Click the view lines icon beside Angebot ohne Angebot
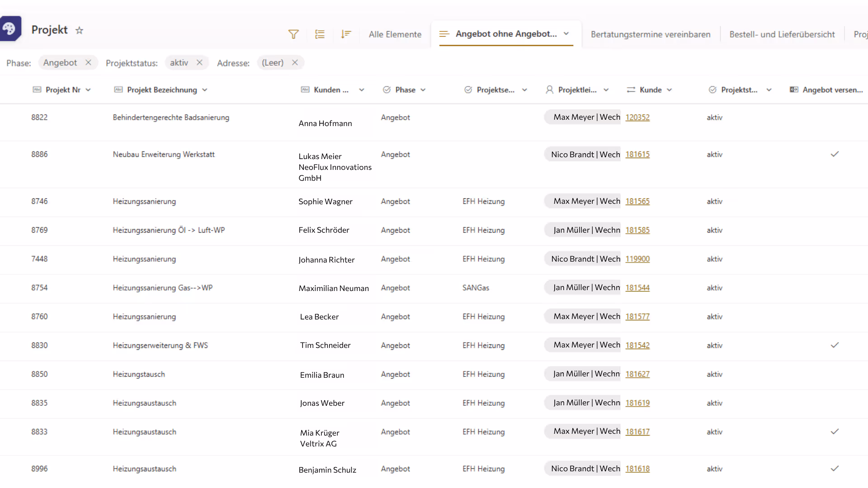 point(444,34)
